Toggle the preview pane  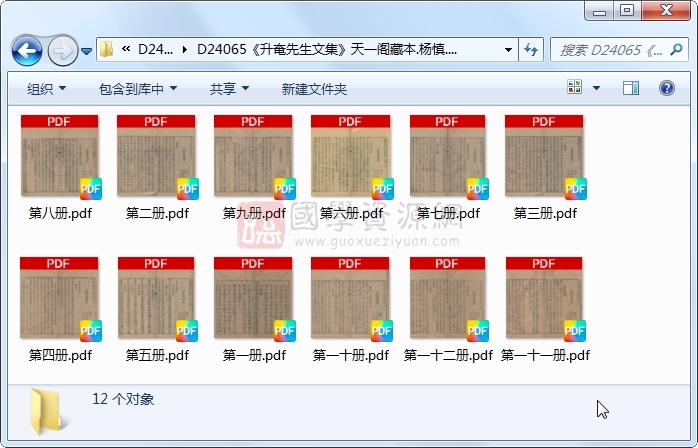click(x=631, y=88)
